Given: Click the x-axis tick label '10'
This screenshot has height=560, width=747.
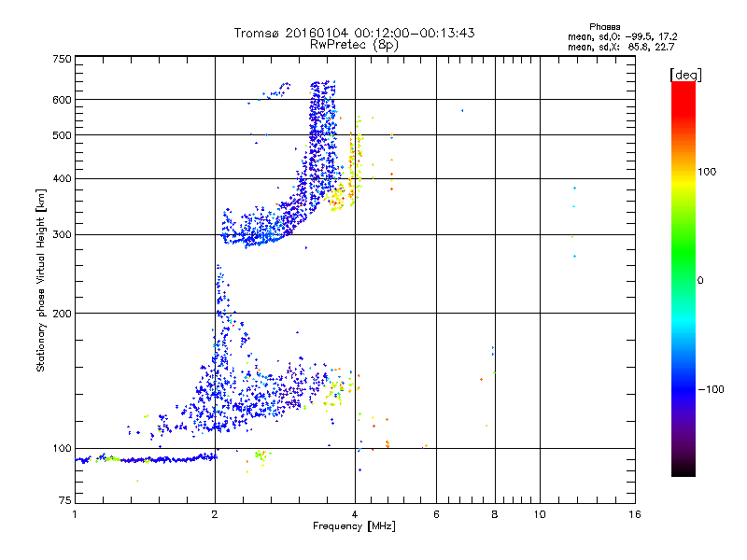Looking at the screenshot, I should click(540, 514).
